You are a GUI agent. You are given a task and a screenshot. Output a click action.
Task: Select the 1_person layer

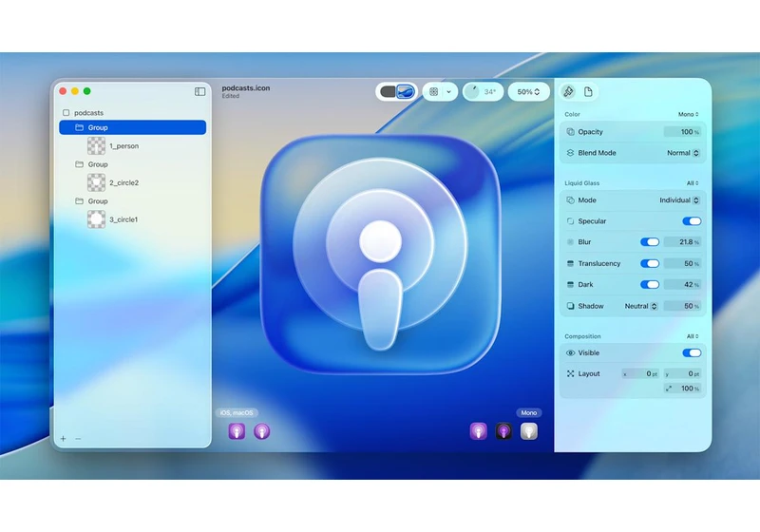123,146
